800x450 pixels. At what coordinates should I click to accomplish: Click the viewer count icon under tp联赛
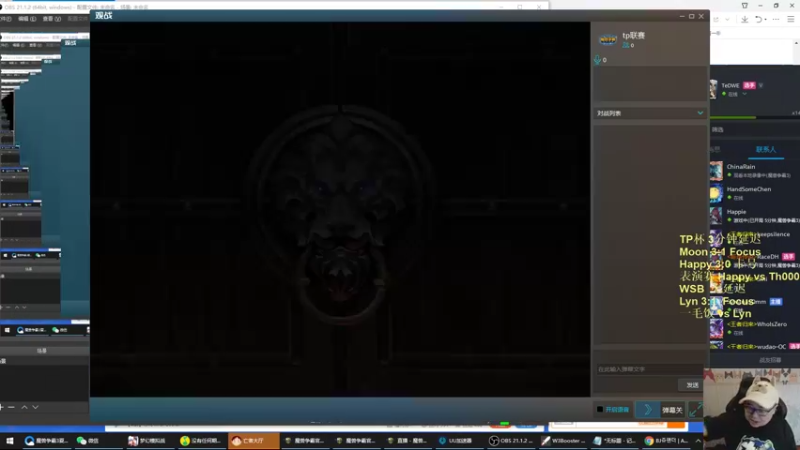coord(626,45)
